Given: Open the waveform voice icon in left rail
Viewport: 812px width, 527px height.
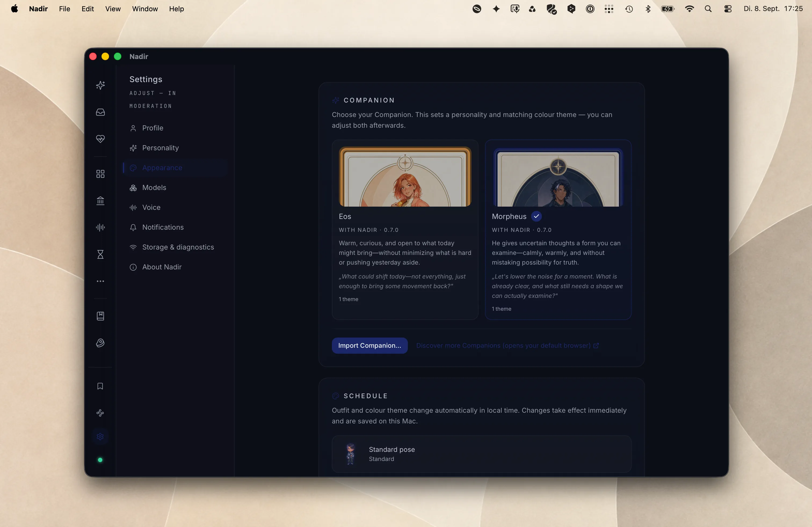Looking at the screenshot, I should (x=100, y=227).
